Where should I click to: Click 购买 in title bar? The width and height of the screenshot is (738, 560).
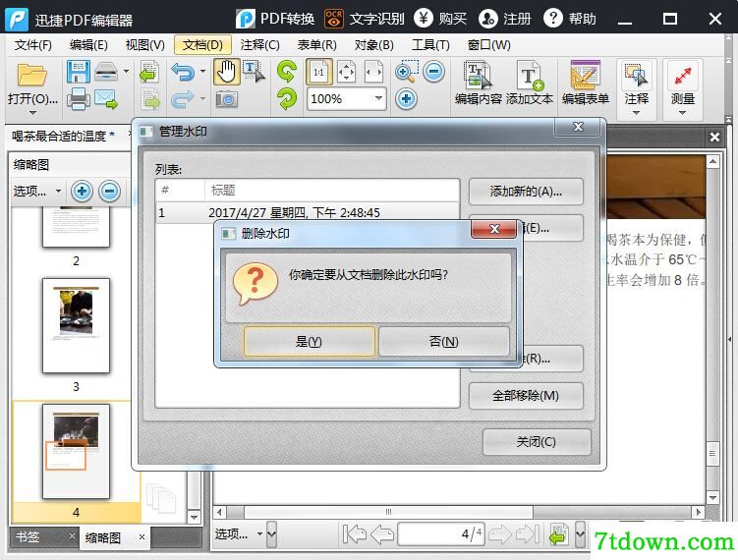coord(440,19)
